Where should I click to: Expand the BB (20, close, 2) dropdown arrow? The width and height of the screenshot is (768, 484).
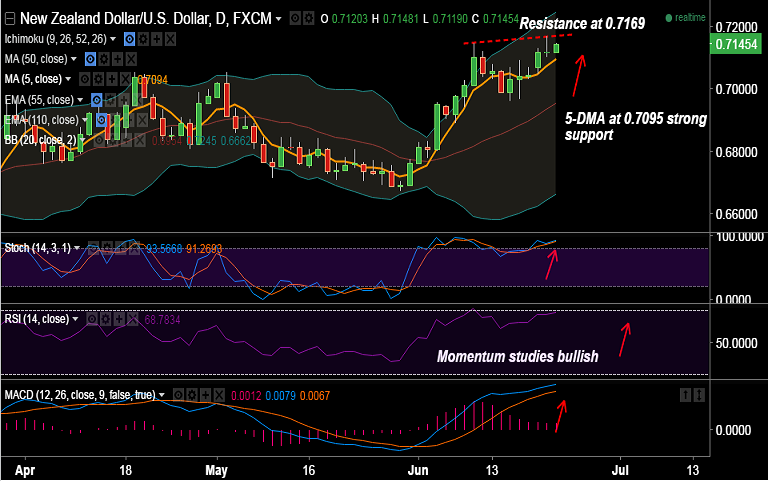coord(82,141)
